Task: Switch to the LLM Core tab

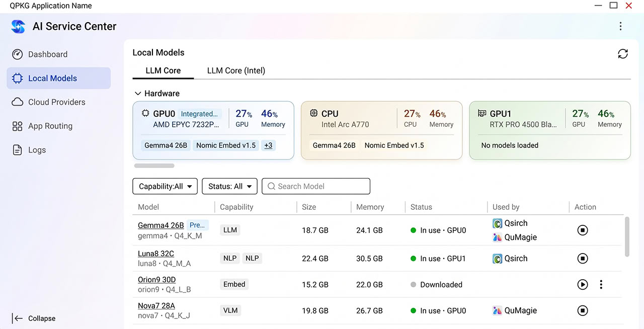Action: pos(163,71)
